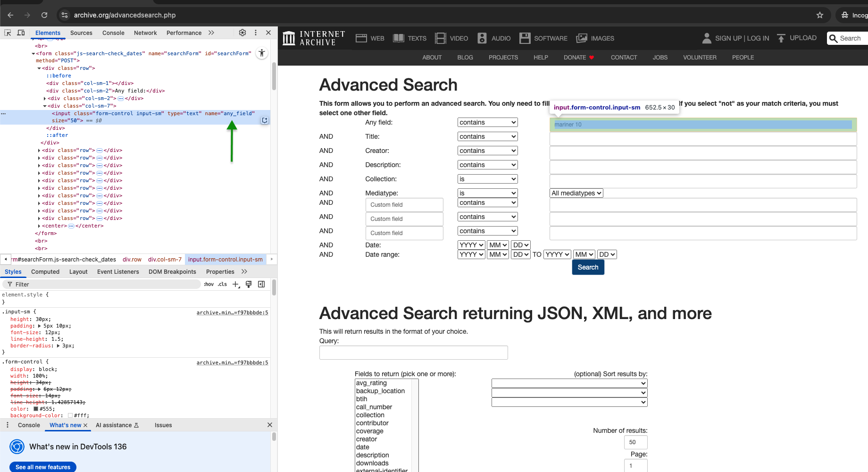Open the Texts book icon
The height and width of the screenshot is (472, 868).
(x=399, y=38)
